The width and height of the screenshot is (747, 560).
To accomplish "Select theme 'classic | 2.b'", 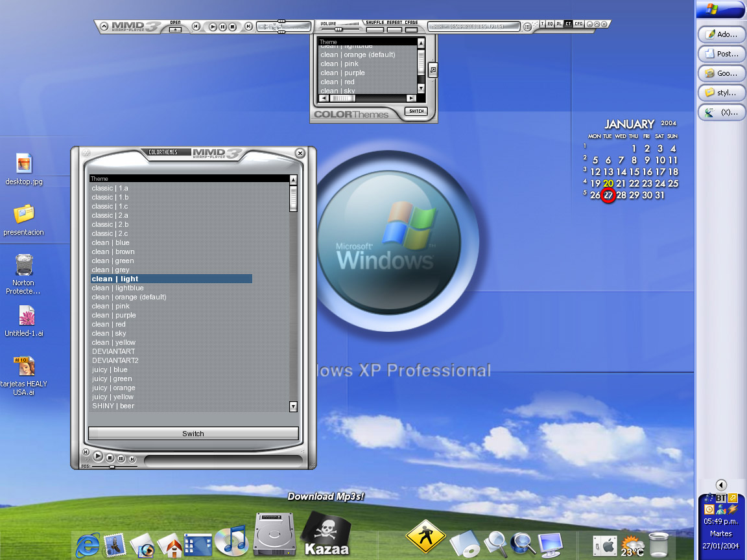I will 110,224.
